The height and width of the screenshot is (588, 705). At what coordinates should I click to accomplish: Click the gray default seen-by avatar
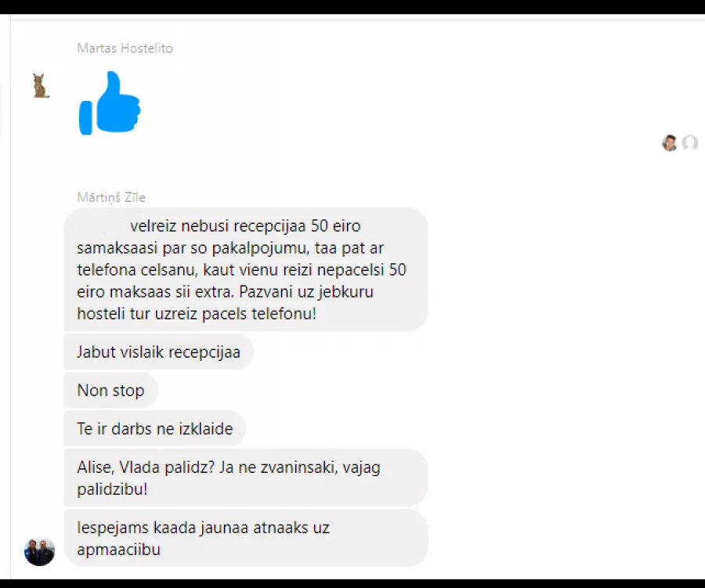click(x=690, y=143)
